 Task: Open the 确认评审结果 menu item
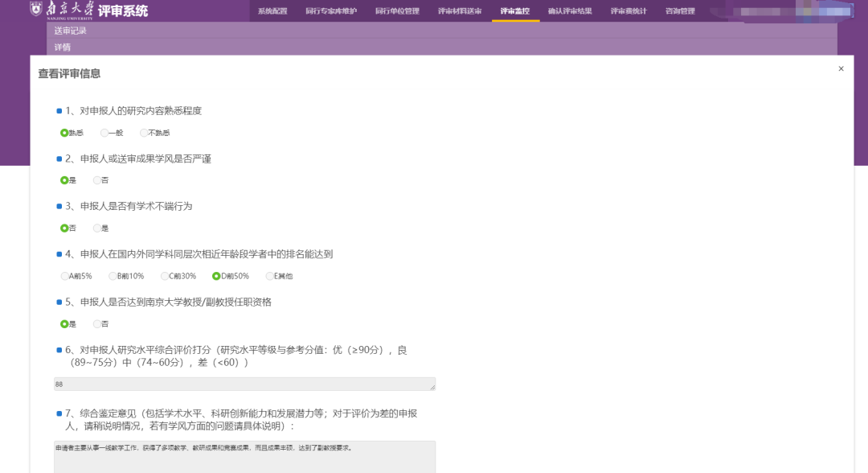point(569,11)
